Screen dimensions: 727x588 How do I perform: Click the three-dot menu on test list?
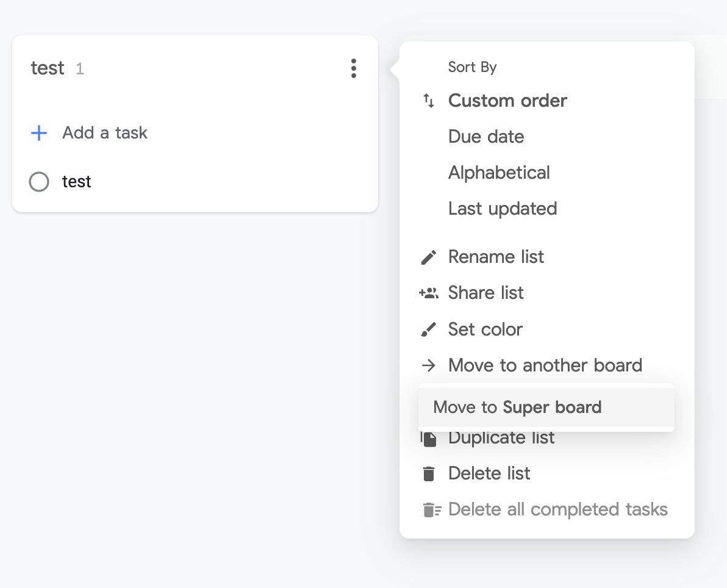354,68
